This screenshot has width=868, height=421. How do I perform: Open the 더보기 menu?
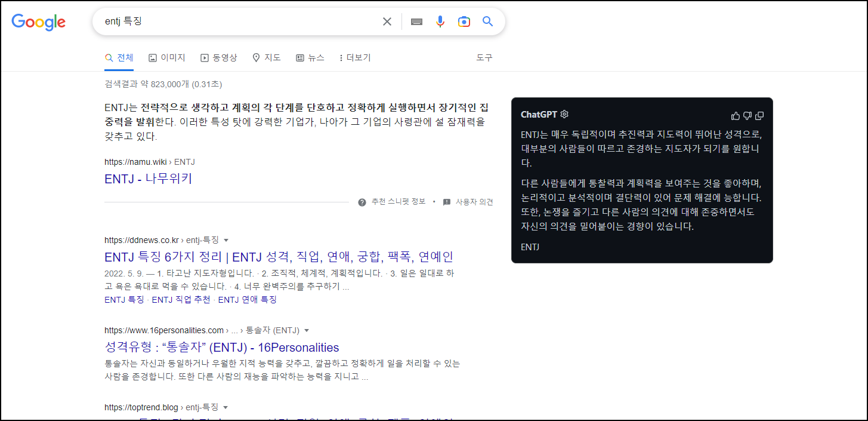point(355,58)
